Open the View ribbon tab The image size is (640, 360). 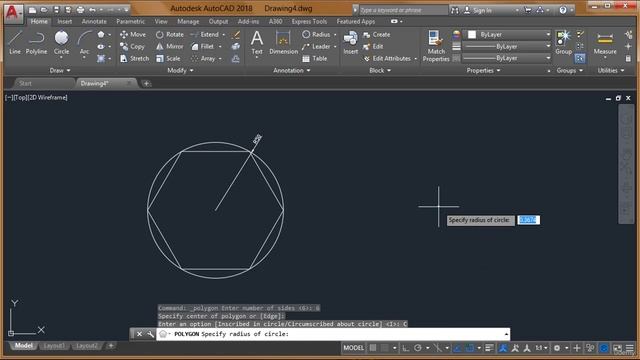pyautogui.click(x=161, y=22)
